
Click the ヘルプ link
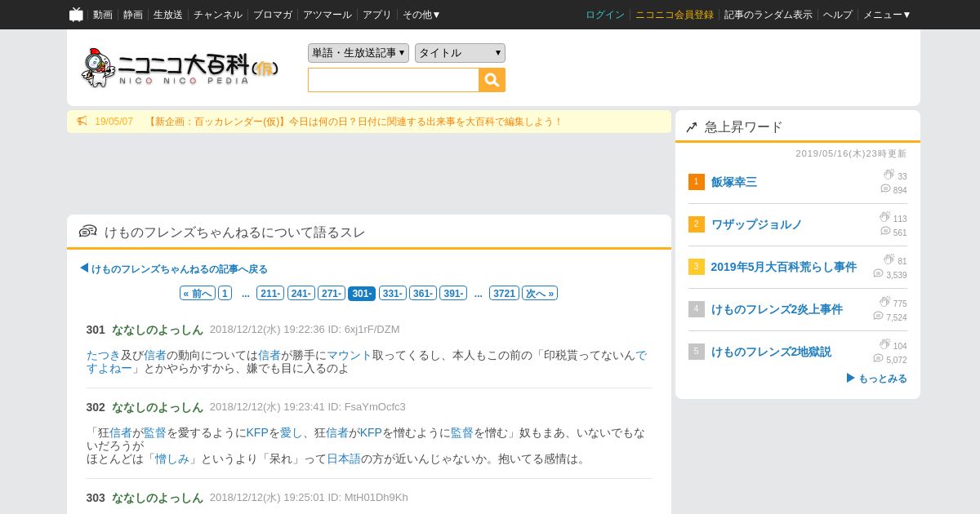(838, 15)
